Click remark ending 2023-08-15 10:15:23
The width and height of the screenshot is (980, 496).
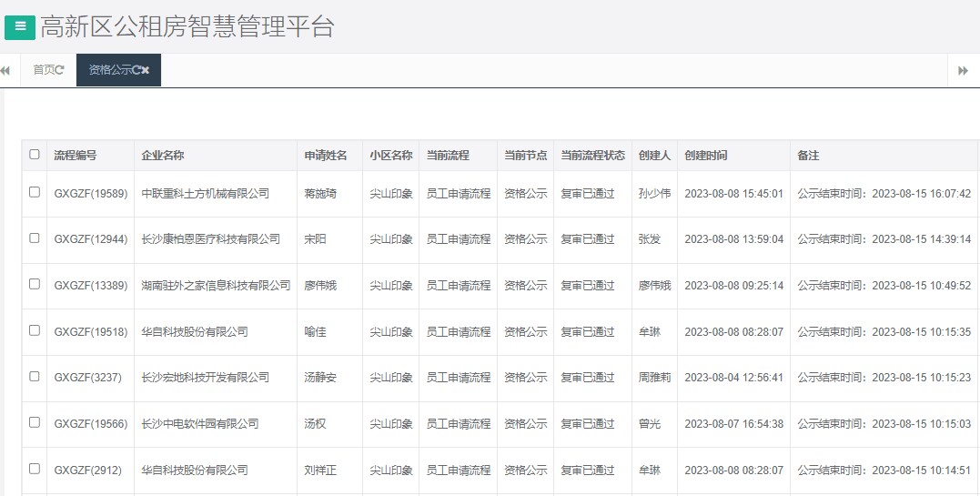tap(884, 377)
